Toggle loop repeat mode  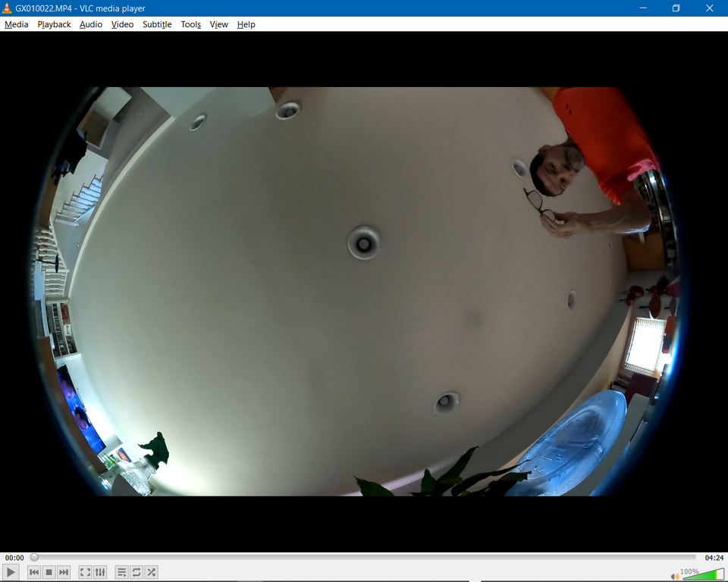point(136,572)
